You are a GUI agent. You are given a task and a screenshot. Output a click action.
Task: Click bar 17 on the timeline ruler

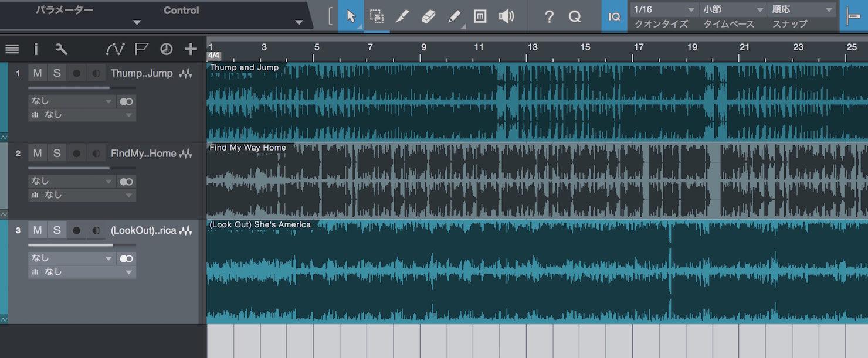coord(639,47)
